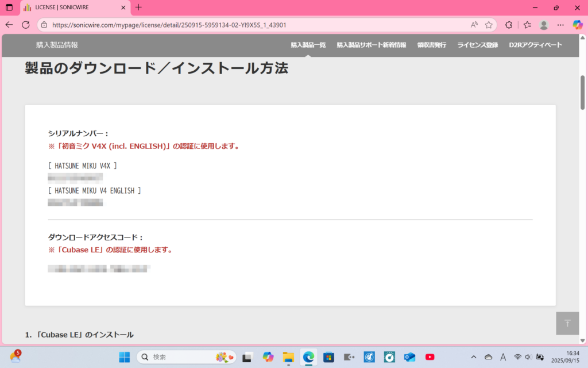Open the ライセンス登録 page link
This screenshot has height=368, width=588.
(477, 45)
